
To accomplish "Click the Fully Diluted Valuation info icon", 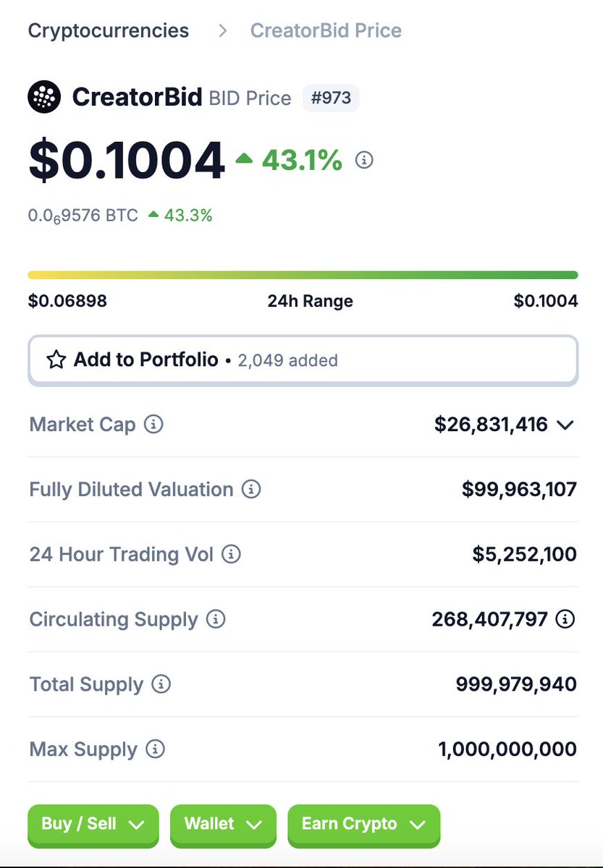I will click(250, 489).
